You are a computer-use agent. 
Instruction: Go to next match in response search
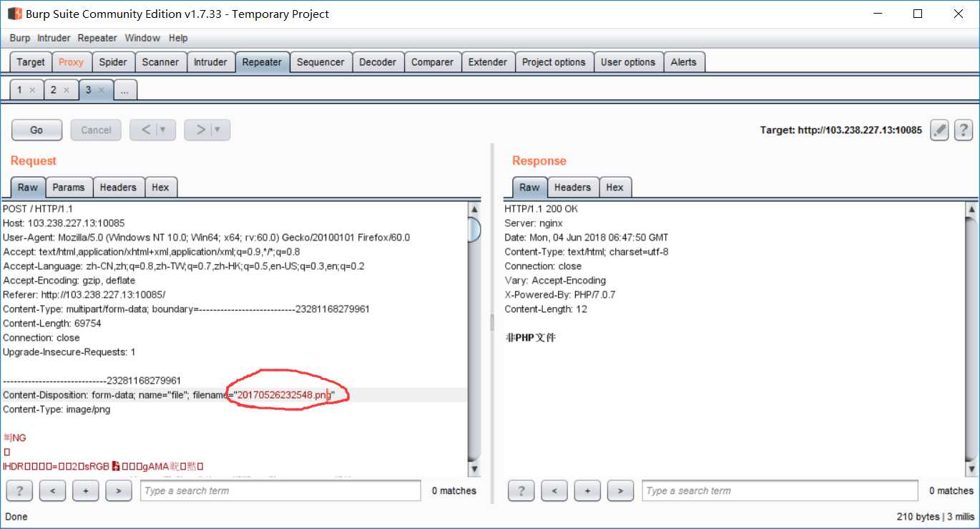pyautogui.click(x=620, y=490)
